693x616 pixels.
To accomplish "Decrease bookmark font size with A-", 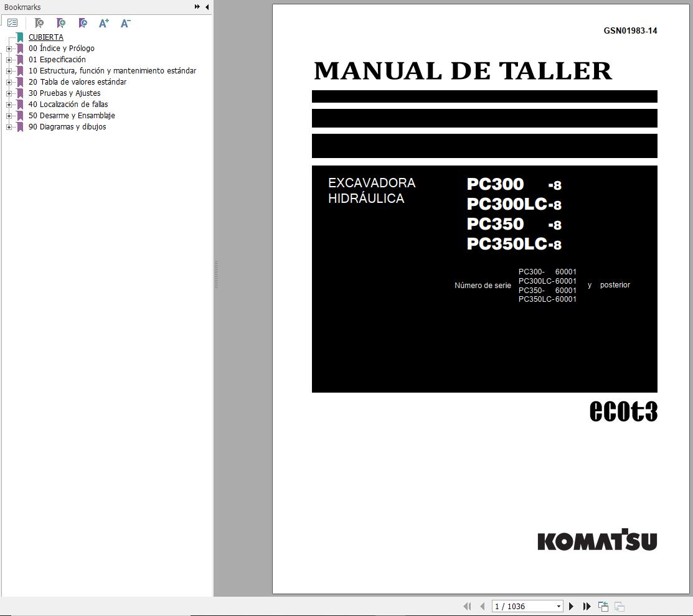I will [126, 23].
